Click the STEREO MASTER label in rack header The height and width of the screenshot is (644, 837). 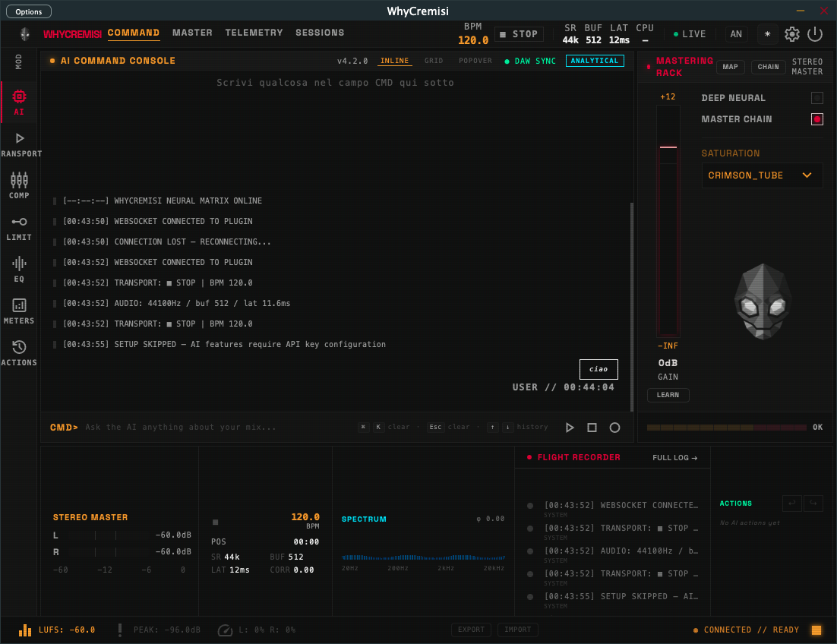[x=807, y=67]
